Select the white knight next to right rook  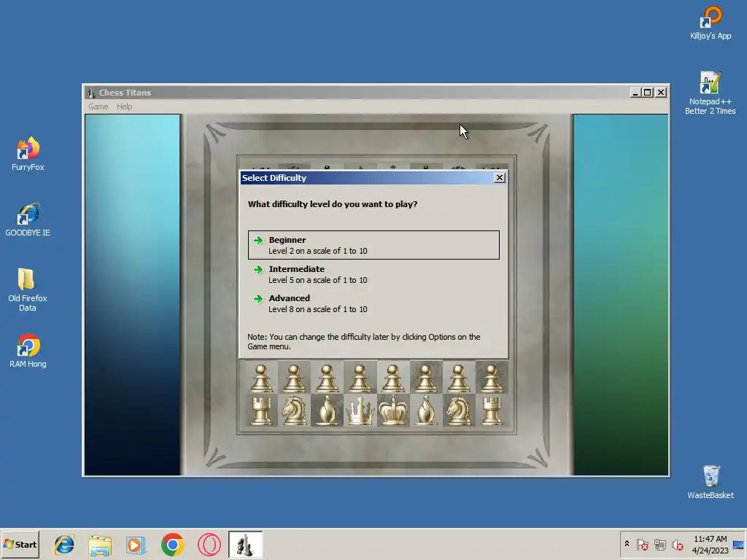pos(458,410)
